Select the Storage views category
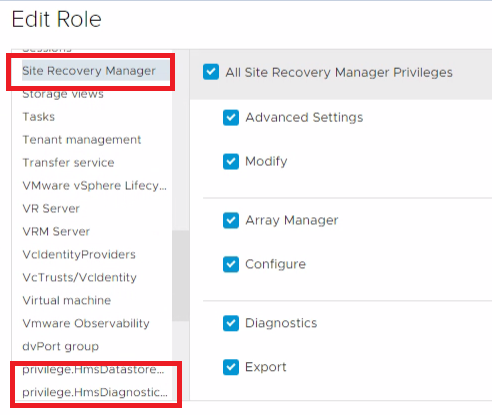 coord(63,94)
